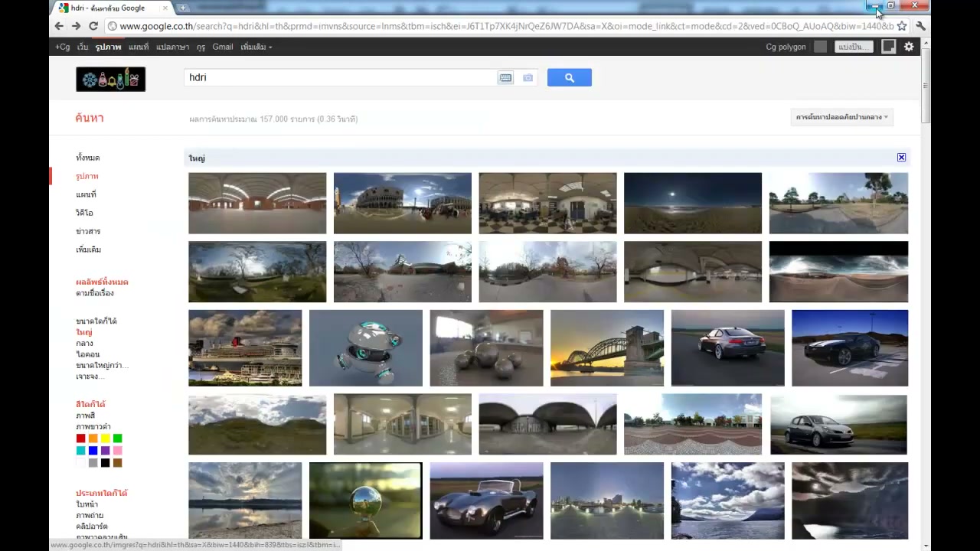Expand the เพิ่มเติม dropdown in black bar
The width and height of the screenshot is (980, 551).
[256, 47]
